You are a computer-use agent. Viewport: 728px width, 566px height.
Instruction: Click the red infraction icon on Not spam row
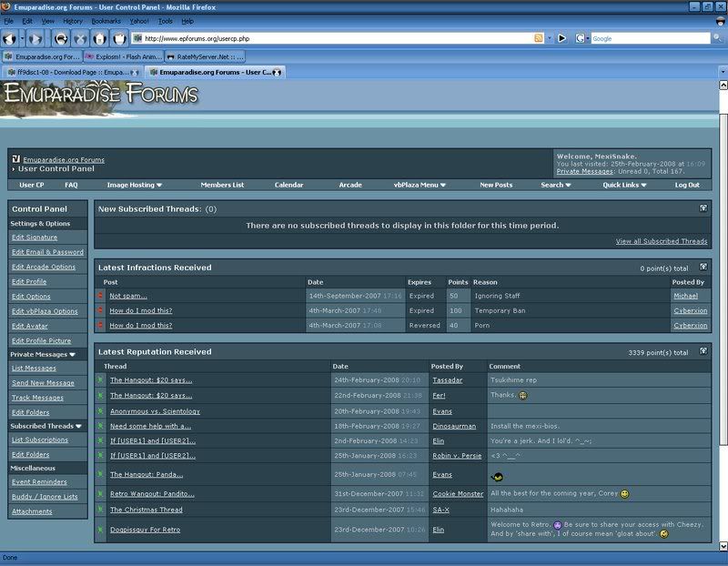tap(100, 296)
